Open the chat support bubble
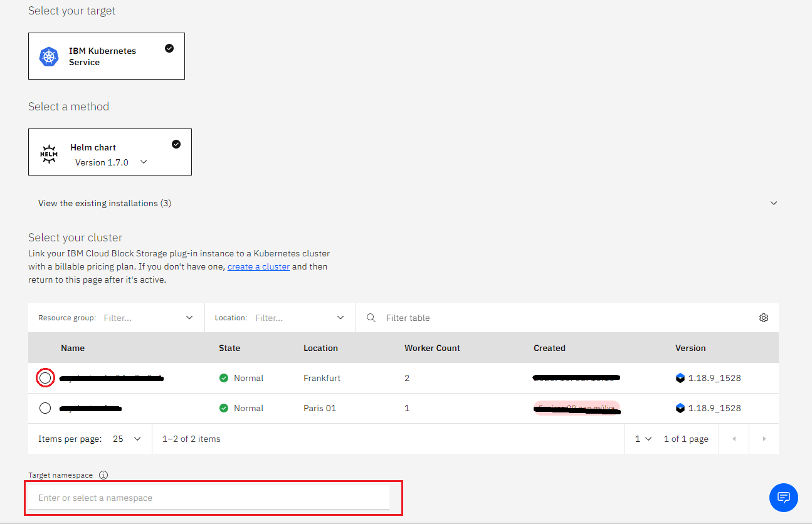 pyautogui.click(x=783, y=498)
